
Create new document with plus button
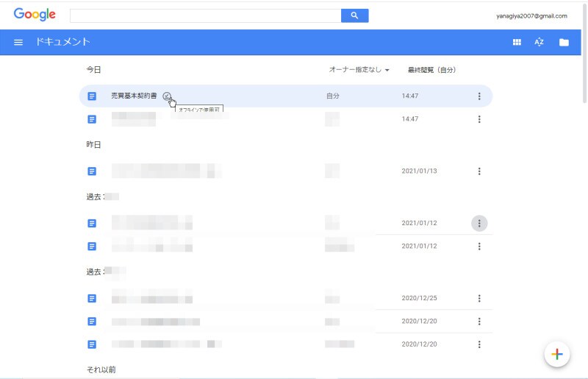point(556,354)
